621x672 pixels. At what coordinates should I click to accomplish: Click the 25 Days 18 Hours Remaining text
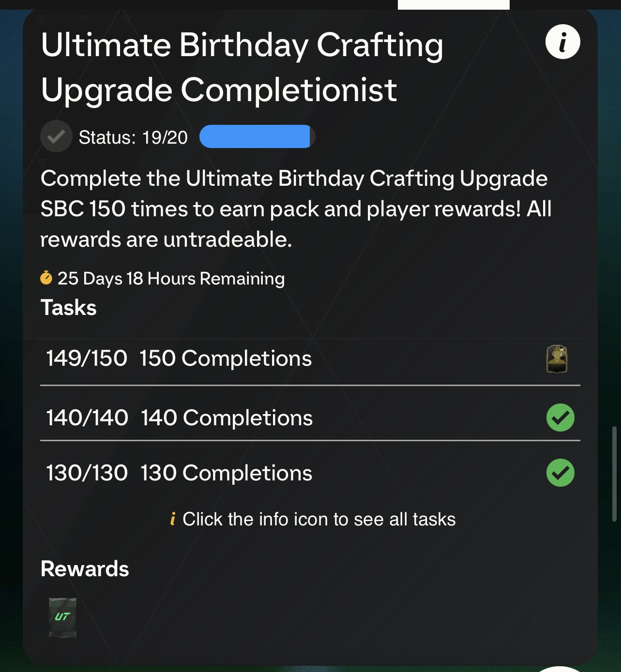click(x=171, y=279)
